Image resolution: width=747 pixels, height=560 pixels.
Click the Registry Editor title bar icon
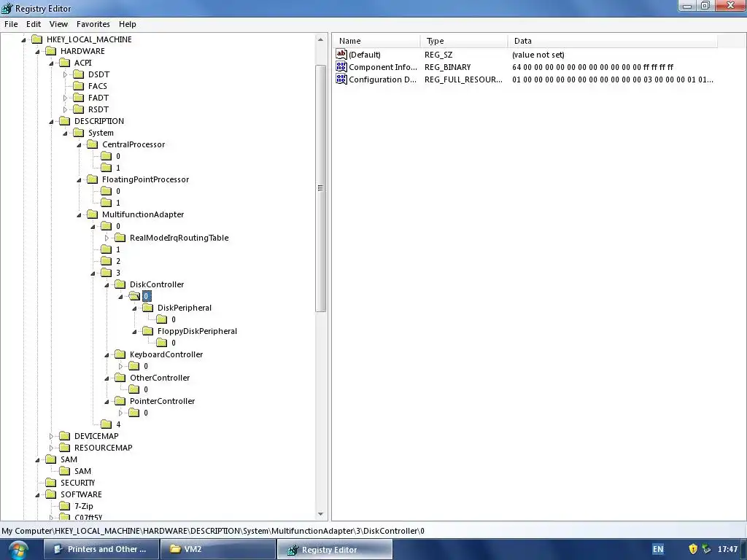[x=7, y=8]
